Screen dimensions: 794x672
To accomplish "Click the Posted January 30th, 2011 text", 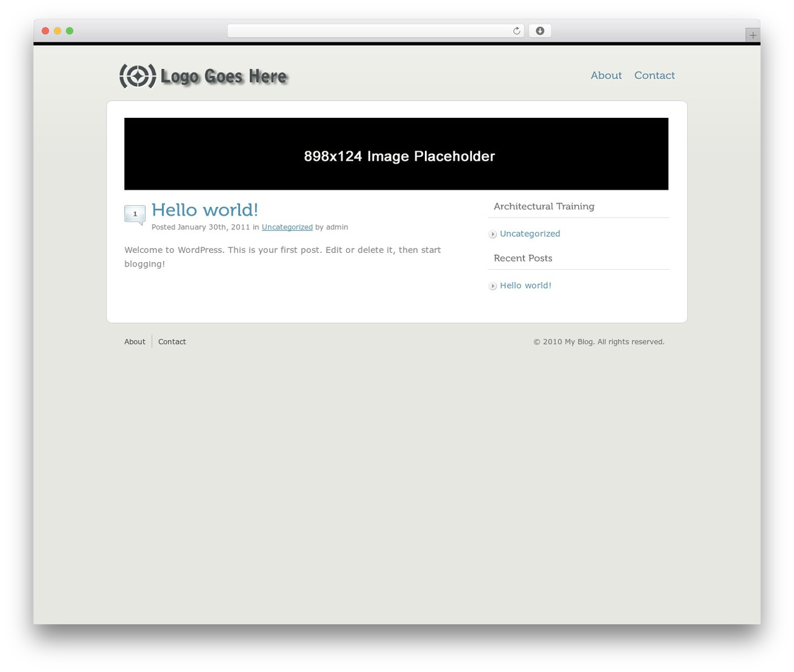I will (201, 227).
